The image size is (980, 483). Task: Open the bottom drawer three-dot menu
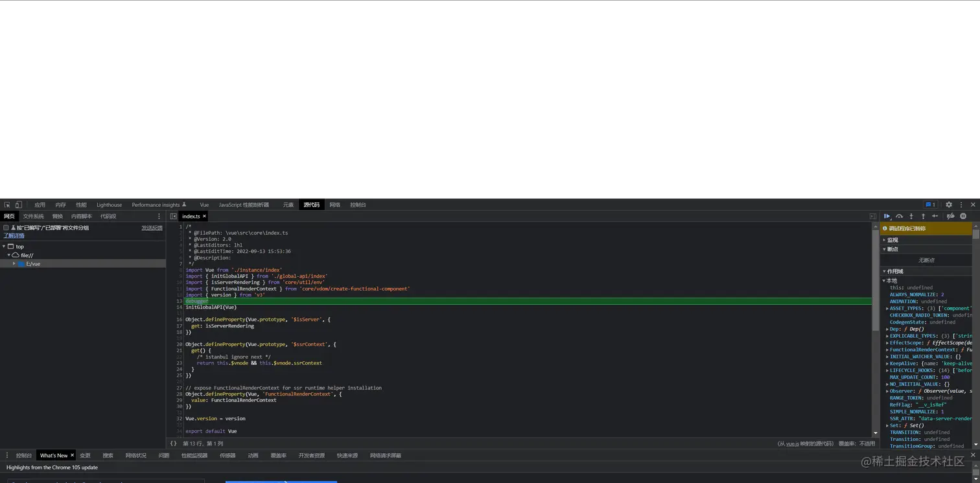[x=7, y=456]
